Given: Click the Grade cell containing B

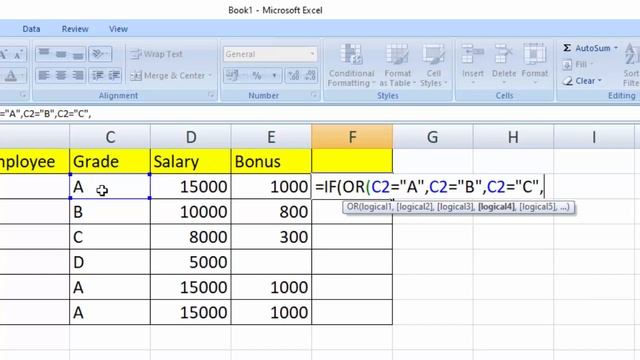Looking at the screenshot, I should pos(110,212).
